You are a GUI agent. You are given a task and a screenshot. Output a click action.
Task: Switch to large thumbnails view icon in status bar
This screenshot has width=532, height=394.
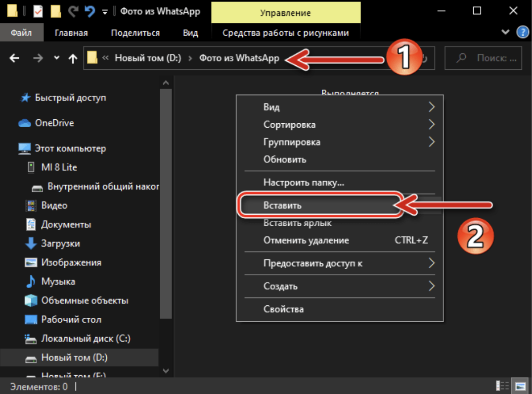pyautogui.click(x=520, y=386)
